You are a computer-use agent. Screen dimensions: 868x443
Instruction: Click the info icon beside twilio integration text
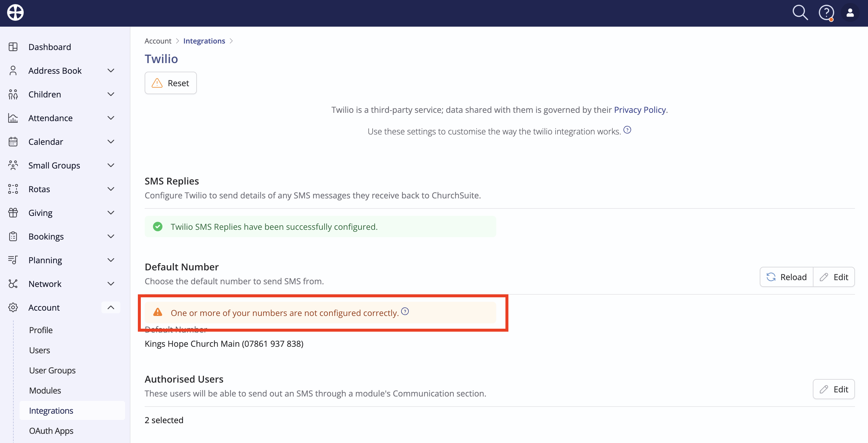[x=627, y=130]
